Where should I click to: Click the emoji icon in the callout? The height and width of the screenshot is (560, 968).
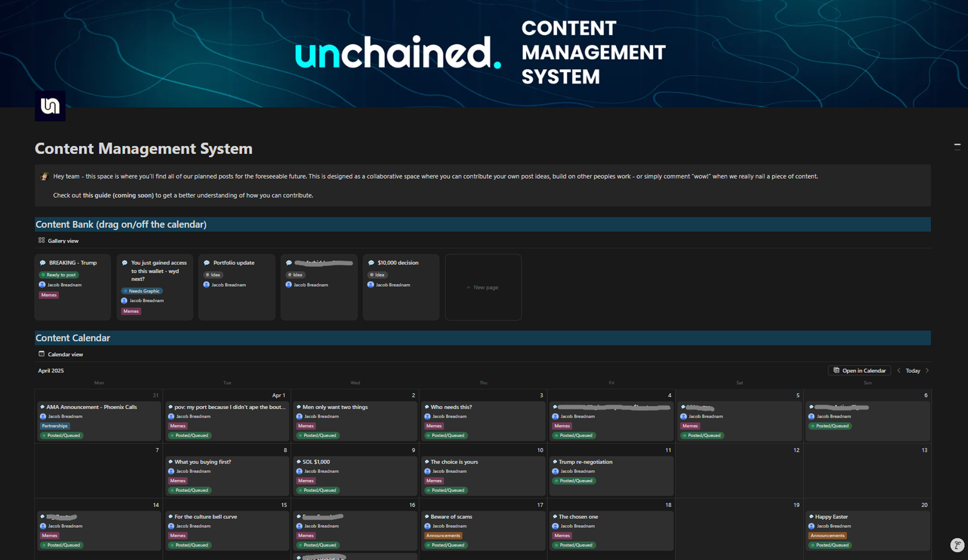[x=44, y=176]
